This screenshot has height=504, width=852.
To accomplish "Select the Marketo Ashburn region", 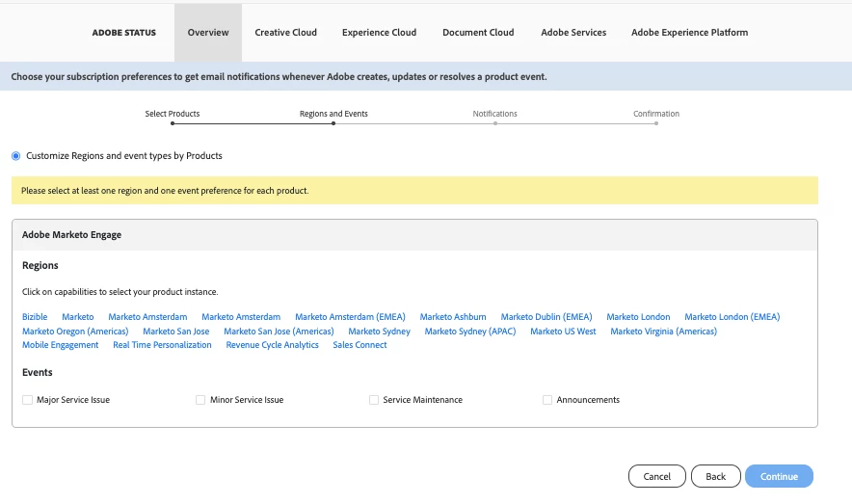I will point(453,317).
